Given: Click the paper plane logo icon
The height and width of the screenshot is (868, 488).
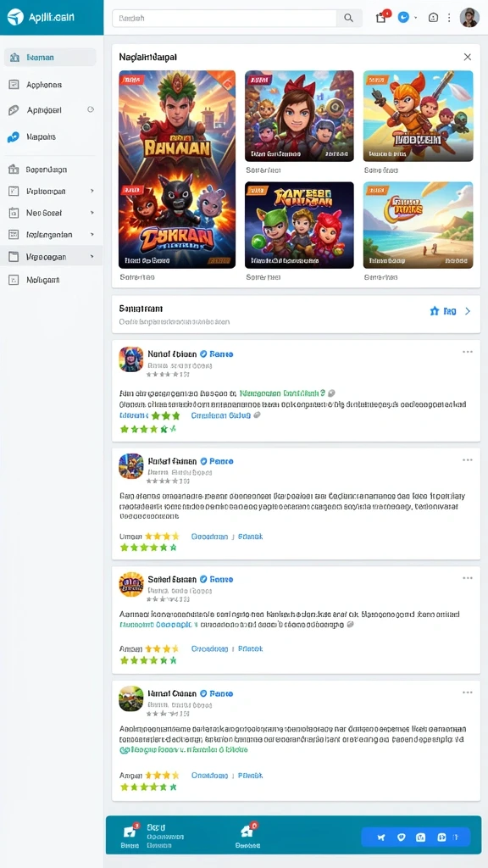Looking at the screenshot, I should tap(15, 17).
